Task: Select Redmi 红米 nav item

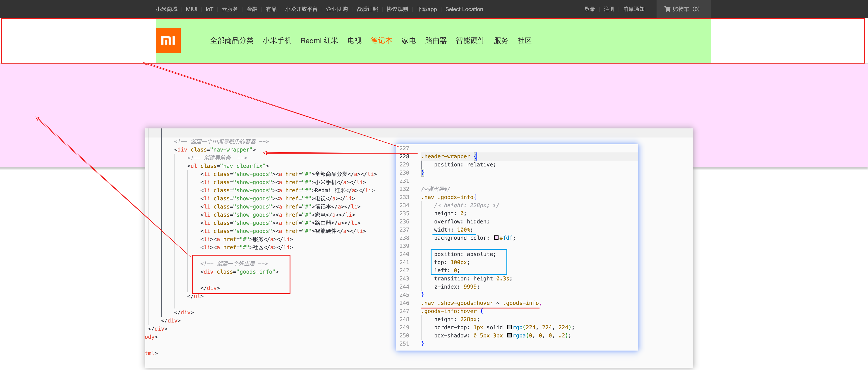Action: pyautogui.click(x=319, y=40)
